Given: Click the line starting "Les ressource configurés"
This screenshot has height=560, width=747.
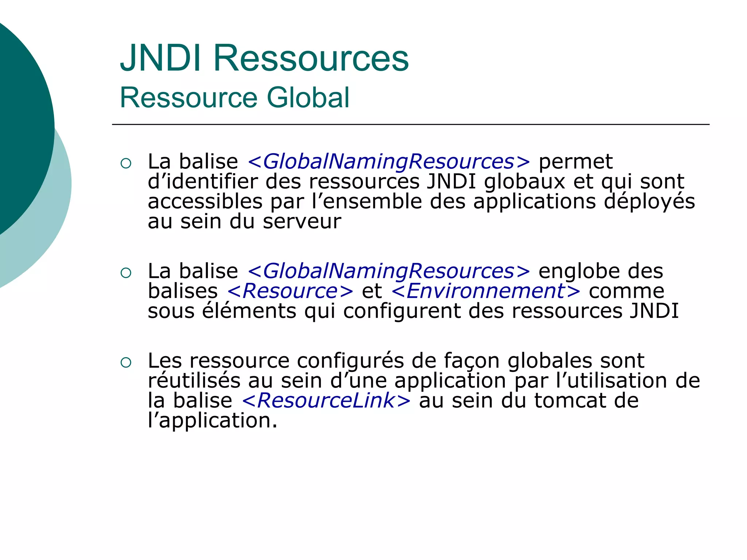Looking at the screenshot, I should (396, 361).
